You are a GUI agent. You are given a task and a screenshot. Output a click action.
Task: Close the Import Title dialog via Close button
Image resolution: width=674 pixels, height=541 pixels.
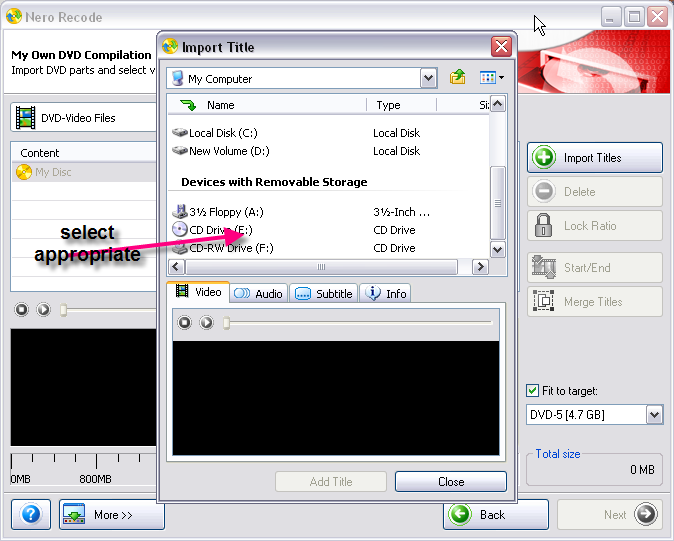(451, 482)
